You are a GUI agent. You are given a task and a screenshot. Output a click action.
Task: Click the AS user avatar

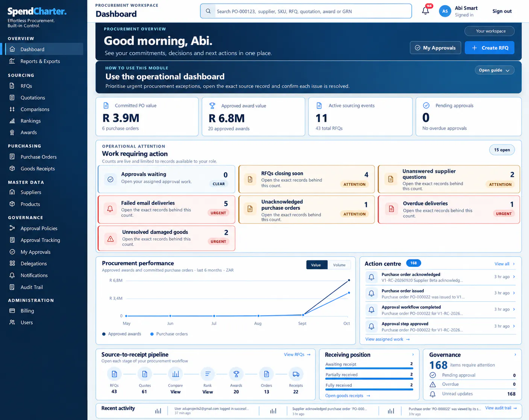[445, 11]
